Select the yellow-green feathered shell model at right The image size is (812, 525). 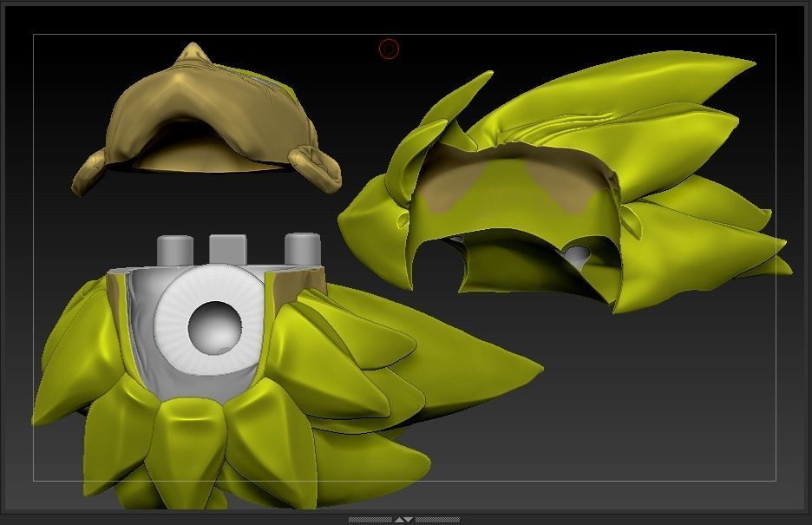[565, 184]
